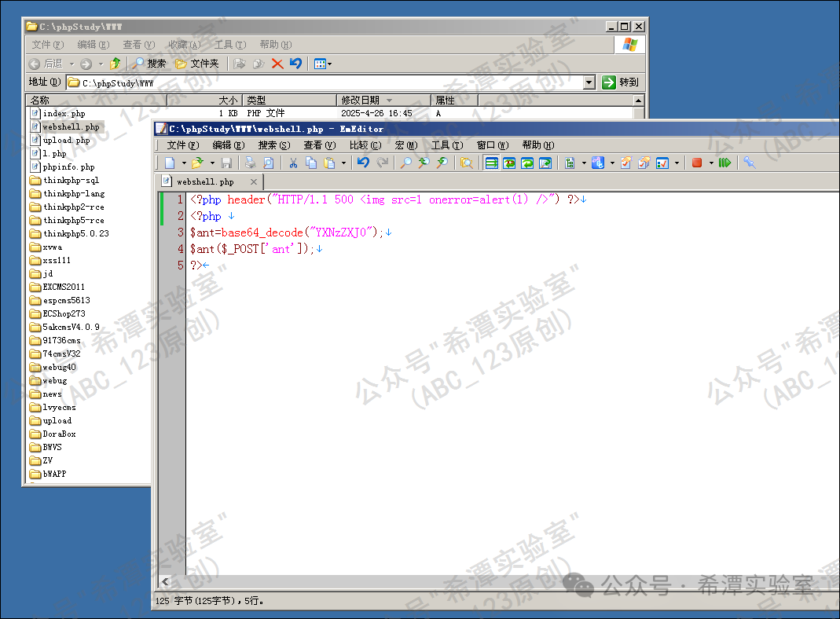Open the Open-file dropdown arrow in EmEditor
This screenshot has width=840, height=619.
(212, 163)
